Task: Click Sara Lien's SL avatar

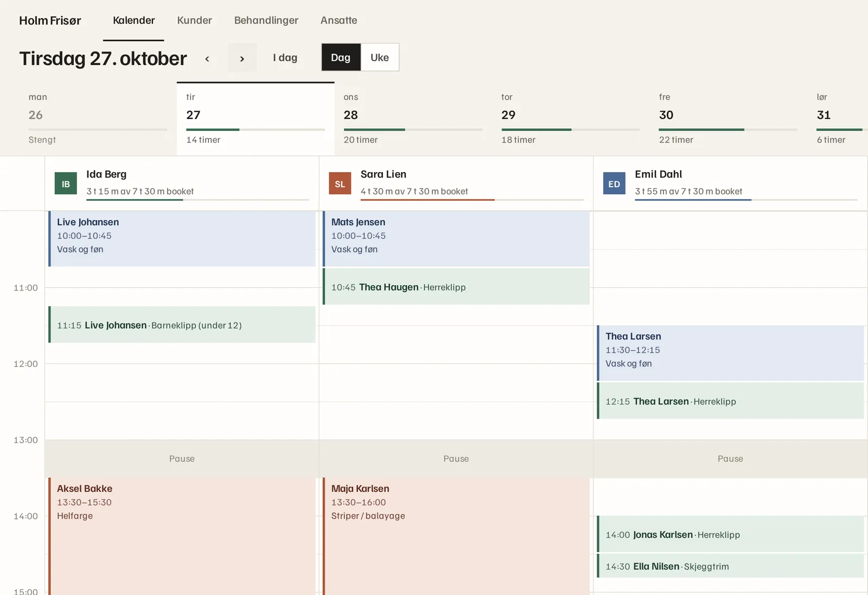Action: pyautogui.click(x=340, y=183)
